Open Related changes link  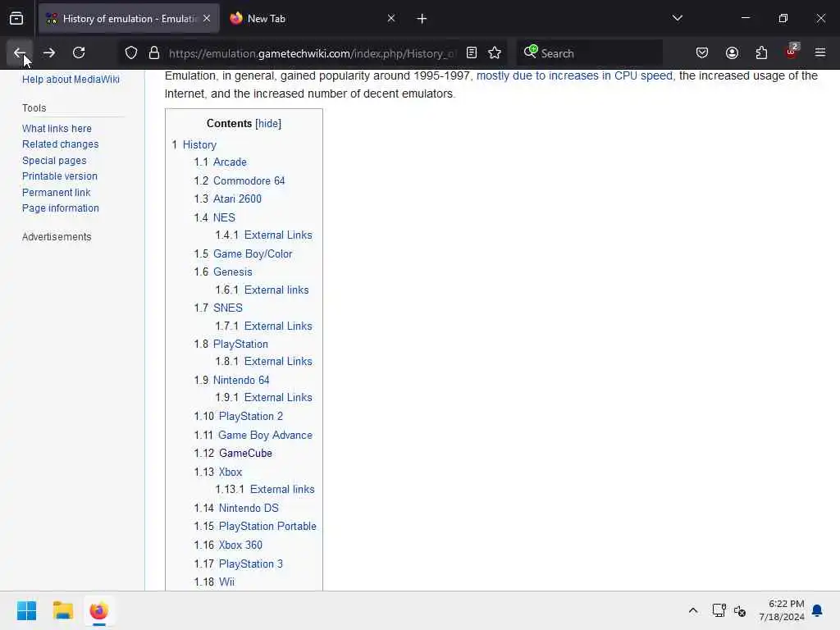60,144
